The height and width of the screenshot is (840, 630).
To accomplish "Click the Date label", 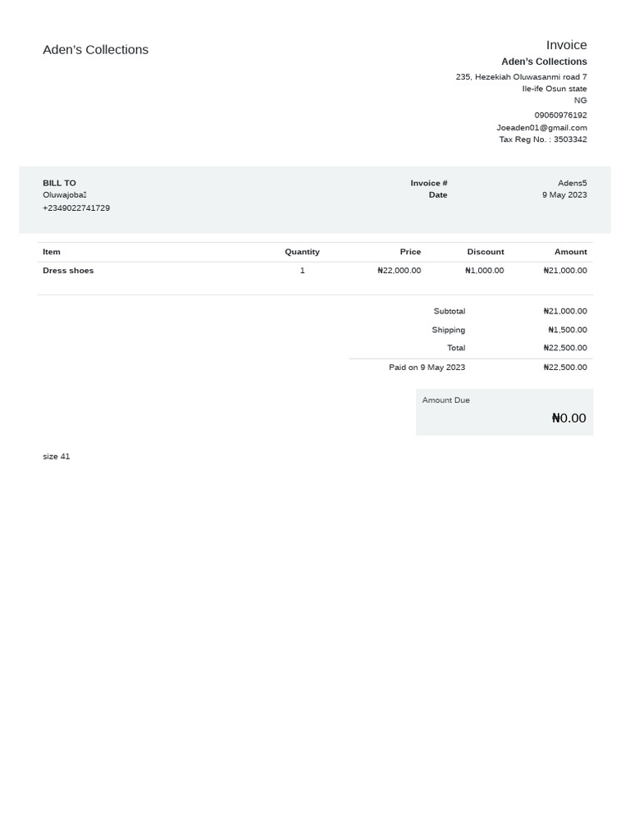I will [438, 195].
